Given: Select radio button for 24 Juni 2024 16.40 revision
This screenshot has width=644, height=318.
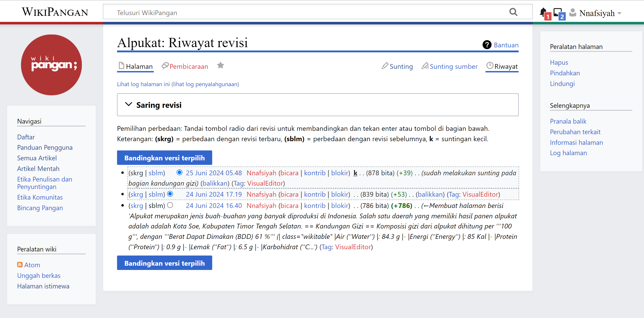Looking at the screenshot, I should (x=170, y=205).
